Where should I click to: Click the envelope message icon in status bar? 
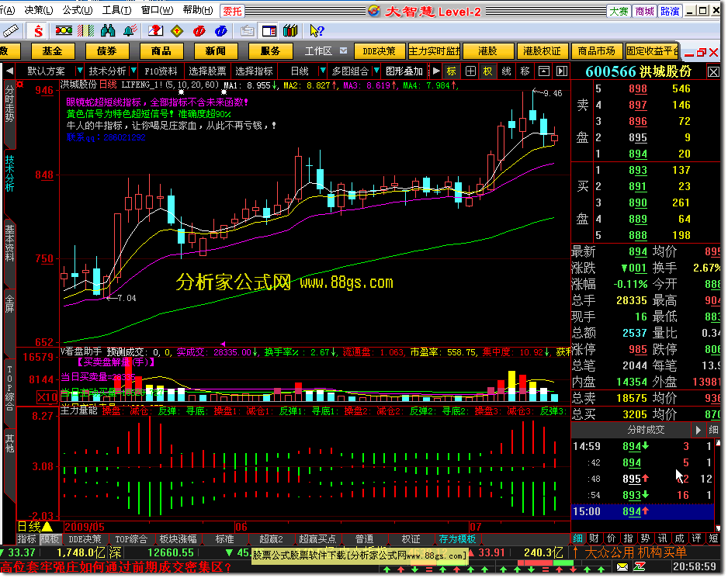pos(622,567)
